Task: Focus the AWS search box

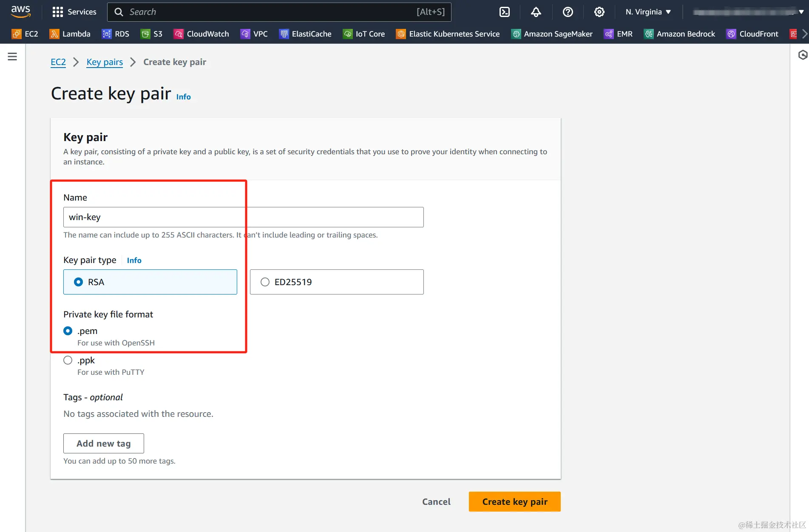Action: click(279, 12)
